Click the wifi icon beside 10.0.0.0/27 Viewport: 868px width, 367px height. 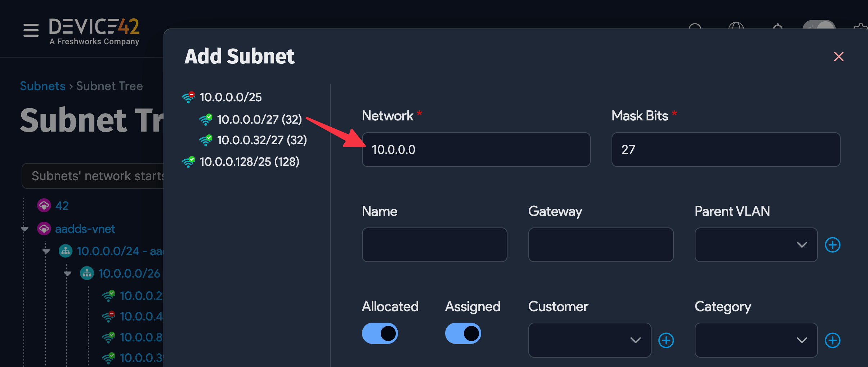tap(206, 120)
